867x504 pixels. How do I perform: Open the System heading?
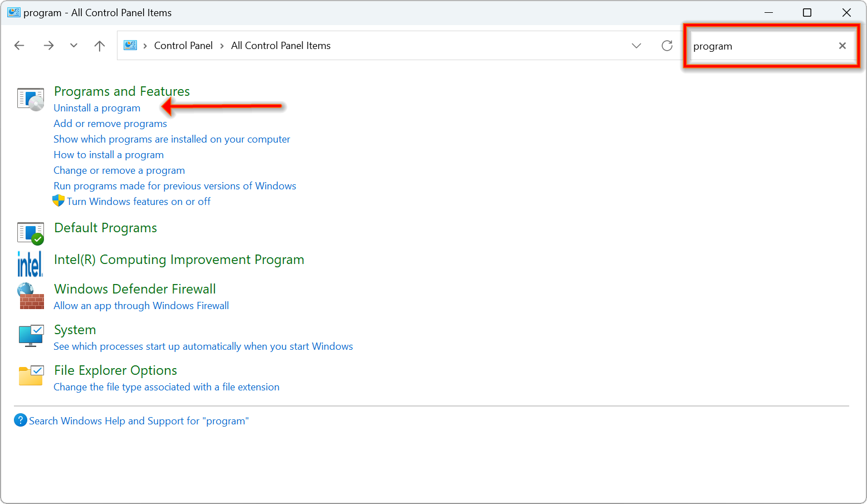pos(75,330)
